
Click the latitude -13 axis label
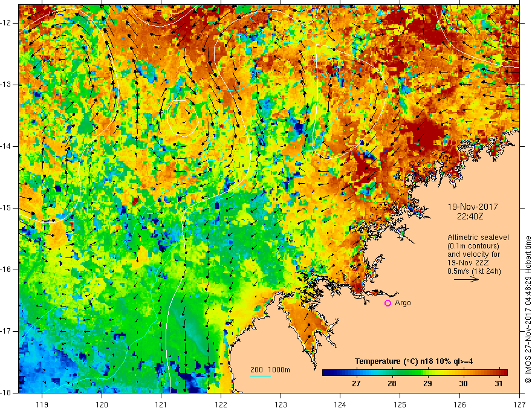point(6,85)
